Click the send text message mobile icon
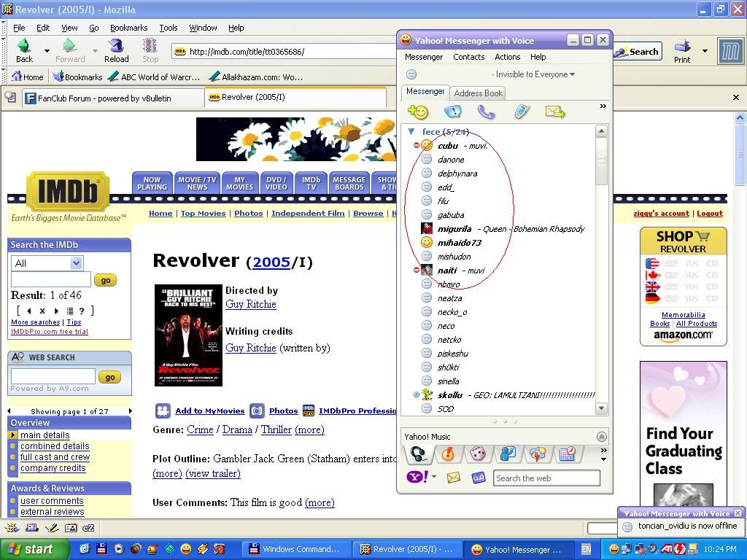Screen dimensions: 747x560 [x=522, y=112]
